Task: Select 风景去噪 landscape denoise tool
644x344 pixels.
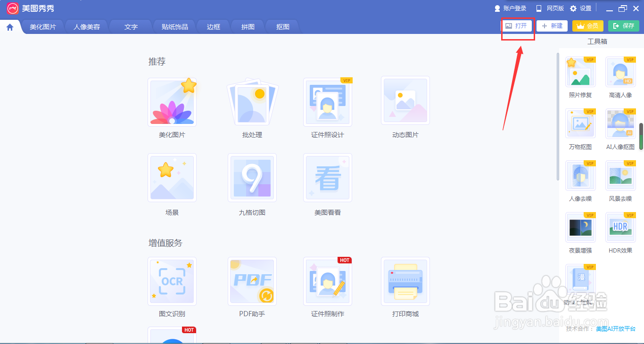Action: pyautogui.click(x=620, y=176)
